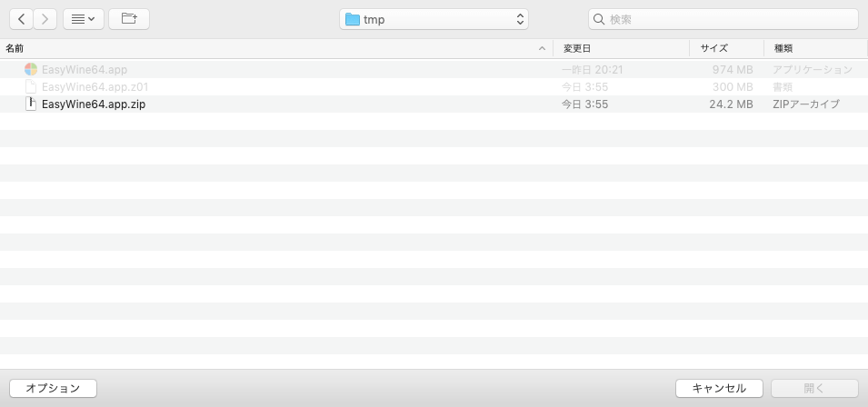The height and width of the screenshot is (407, 868).
Task: Click the EasyWine64.app colorful app icon
Action: click(31, 70)
